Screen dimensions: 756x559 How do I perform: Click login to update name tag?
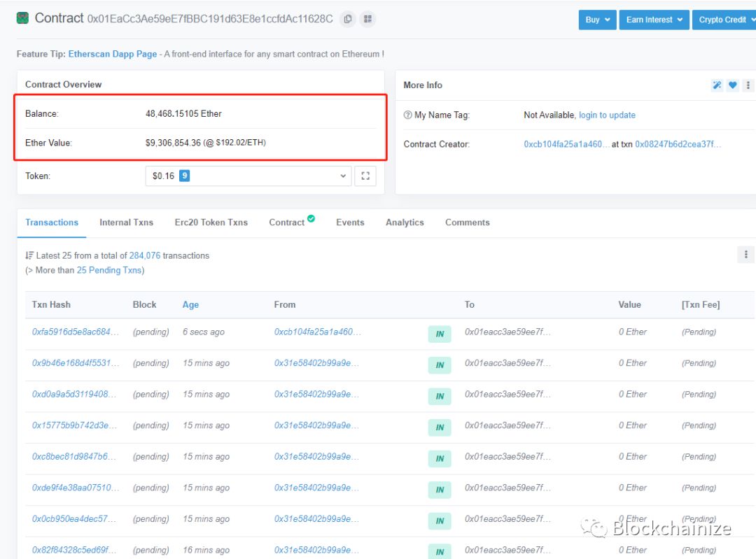(x=607, y=115)
